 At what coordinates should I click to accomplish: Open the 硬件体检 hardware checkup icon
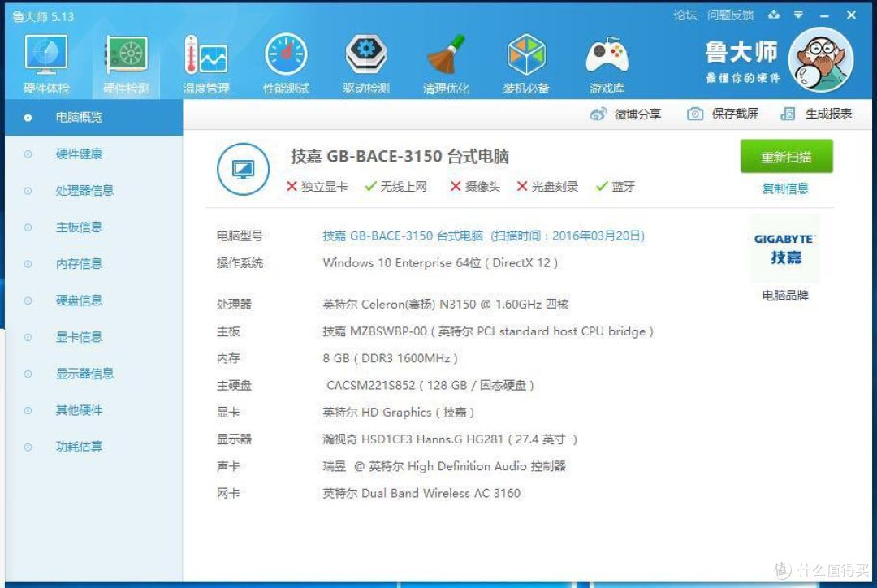click(45, 64)
